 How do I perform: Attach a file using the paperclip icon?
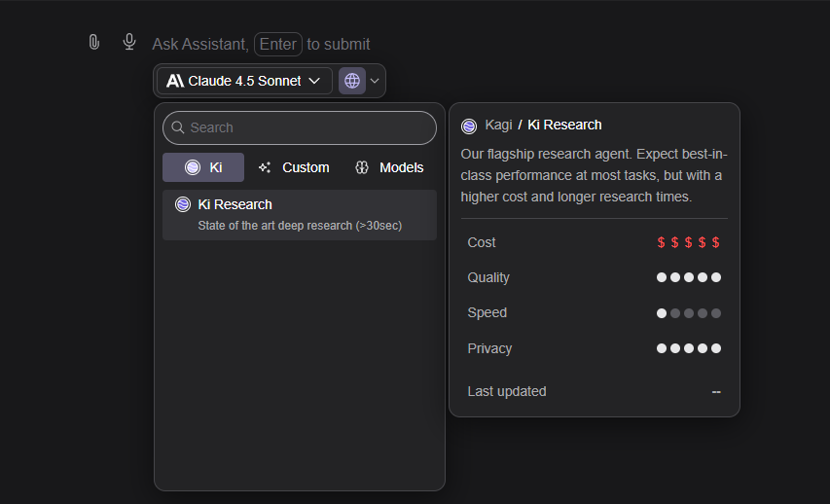93,42
